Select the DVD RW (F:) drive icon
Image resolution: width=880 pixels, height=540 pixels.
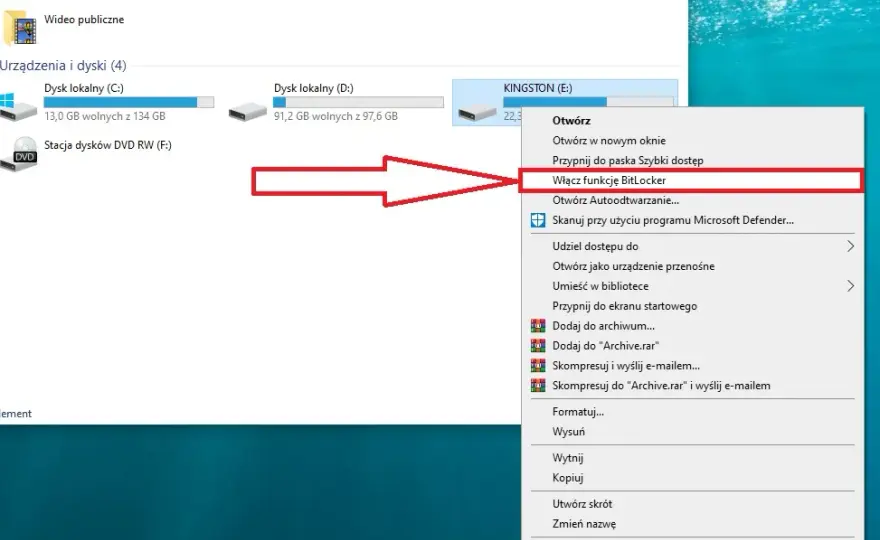click(19, 154)
